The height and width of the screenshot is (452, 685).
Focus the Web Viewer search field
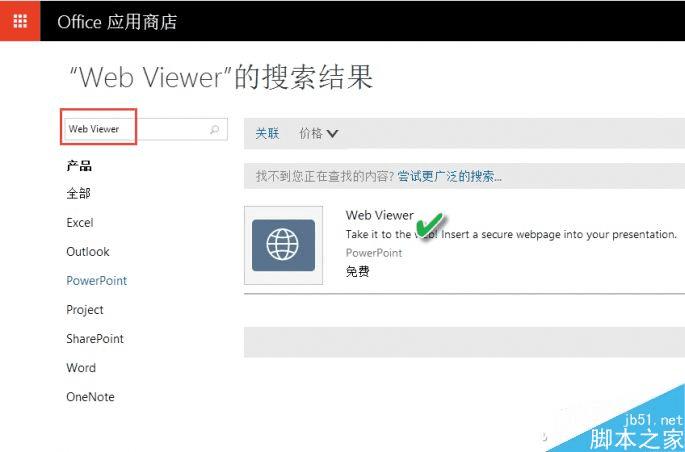click(145, 129)
